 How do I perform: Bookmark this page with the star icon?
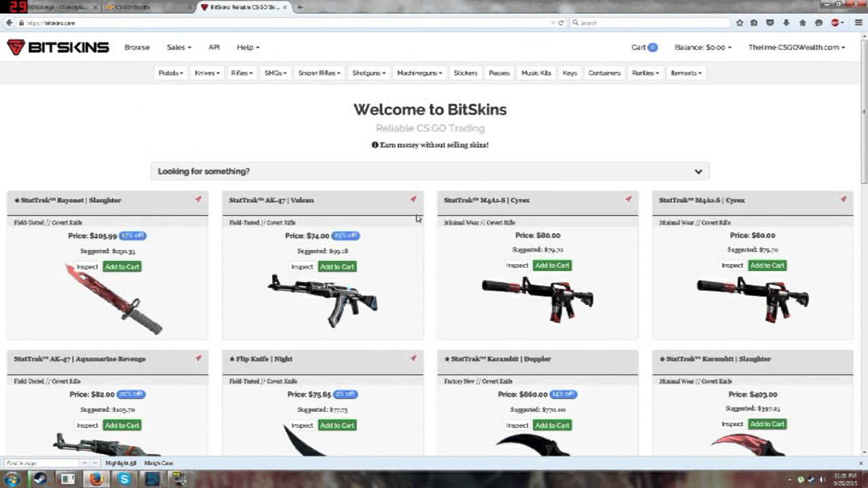(x=740, y=22)
